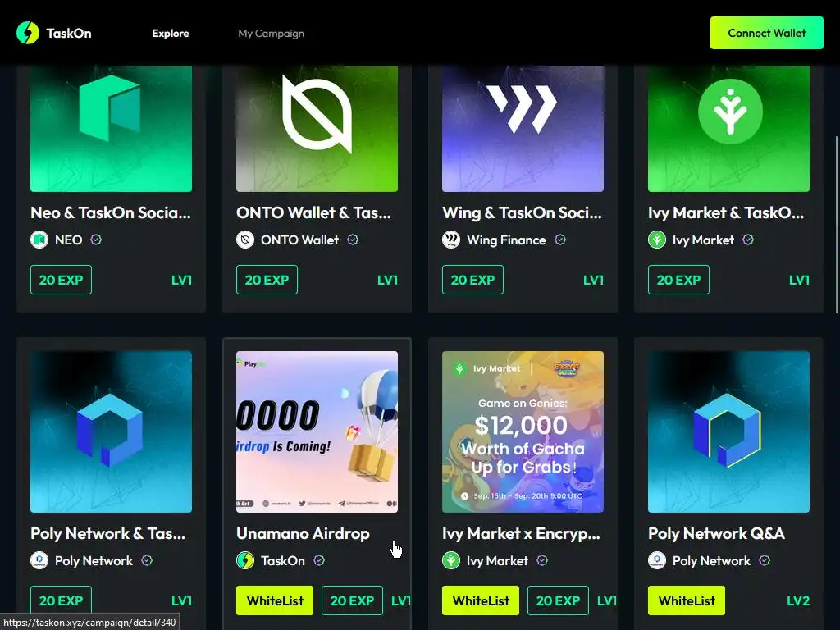
Task: Click TaskOn avatar on Unamano Airdrop card
Action: [x=245, y=560]
